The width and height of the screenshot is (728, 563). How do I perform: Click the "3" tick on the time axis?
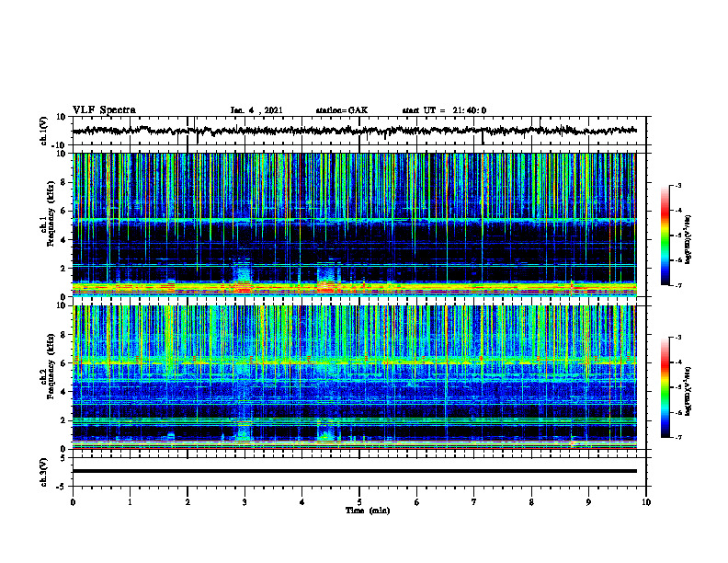tap(245, 502)
